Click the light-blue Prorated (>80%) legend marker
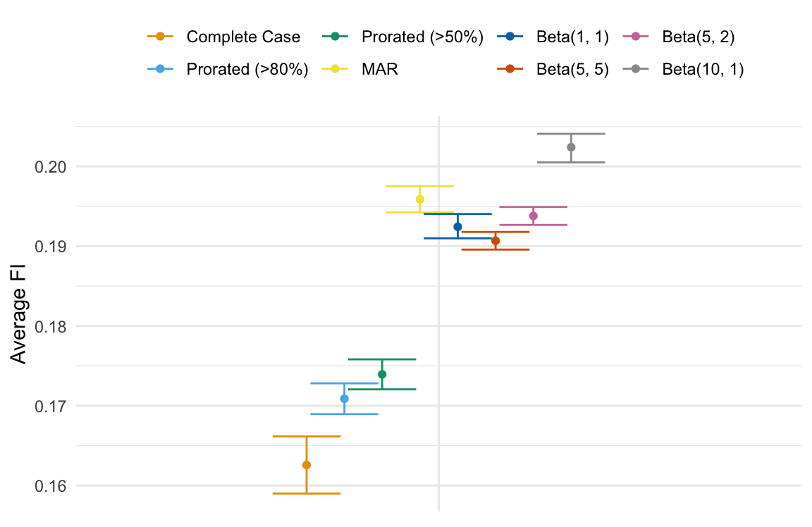The image size is (812, 527). point(161,69)
